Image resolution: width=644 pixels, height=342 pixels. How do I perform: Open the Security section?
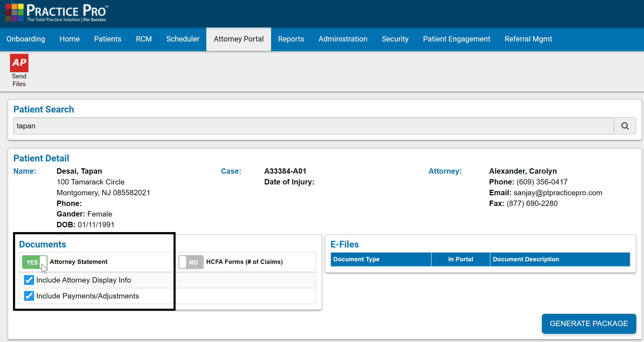coord(395,39)
